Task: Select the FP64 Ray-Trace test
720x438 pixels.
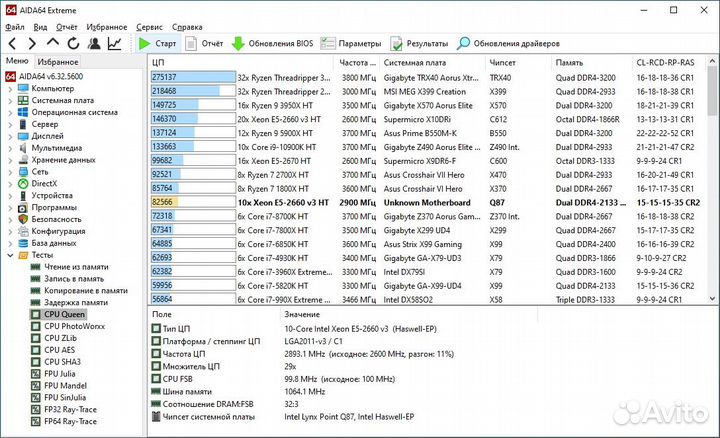Action: pos(63,421)
